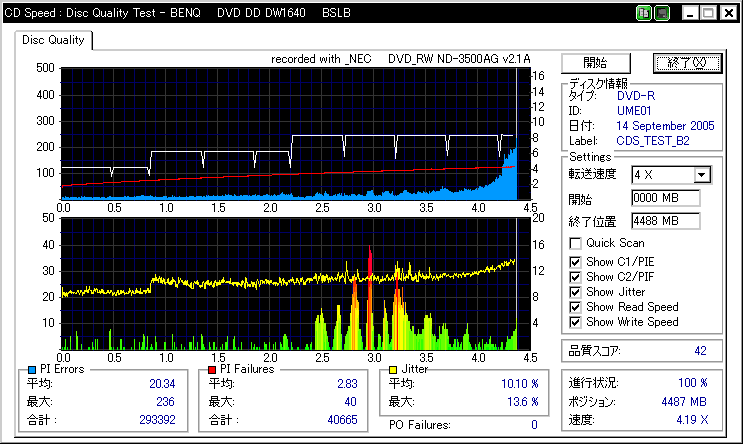
Task: Uncheck Show C1/PIE checkbox
Action: (x=575, y=262)
